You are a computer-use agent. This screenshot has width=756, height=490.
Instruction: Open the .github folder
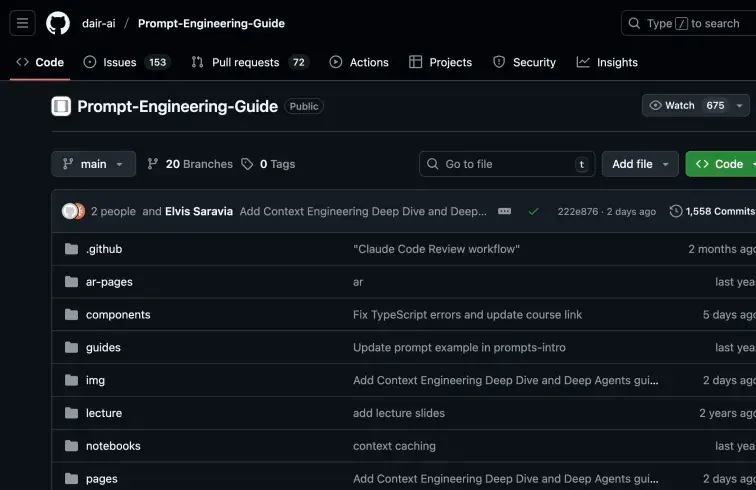click(x=104, y=249)
